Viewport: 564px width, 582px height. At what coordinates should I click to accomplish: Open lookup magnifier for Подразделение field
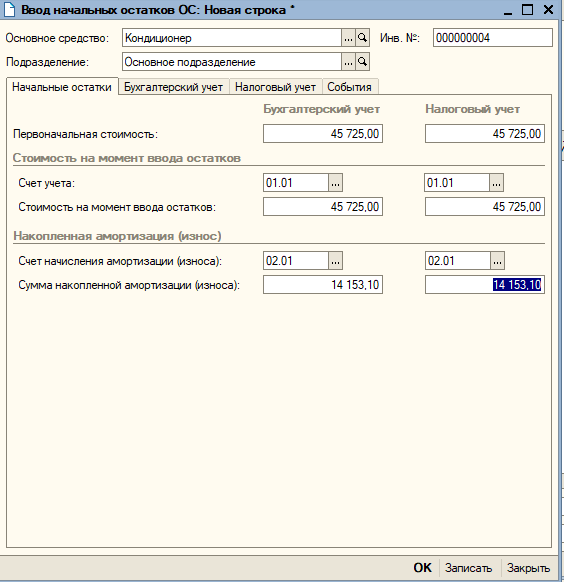point(362,62)
